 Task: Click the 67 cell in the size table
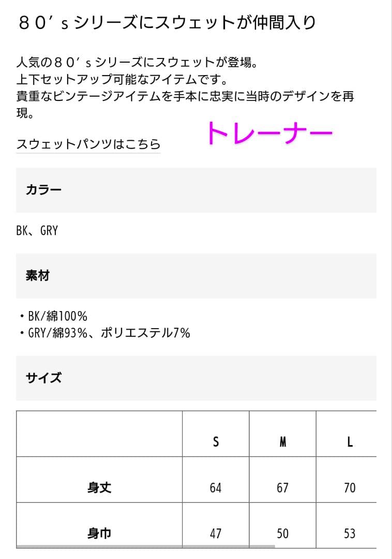(282, 488)
